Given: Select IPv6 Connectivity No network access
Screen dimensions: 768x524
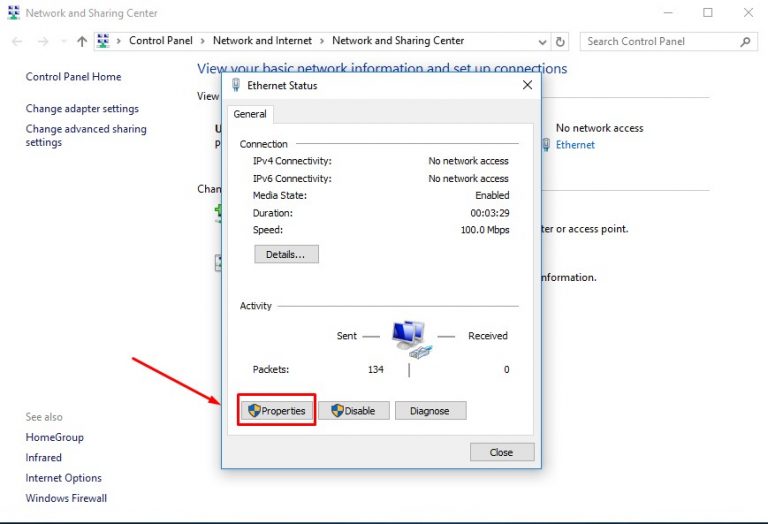Looking at the screenshot, I should coord(468,178).
